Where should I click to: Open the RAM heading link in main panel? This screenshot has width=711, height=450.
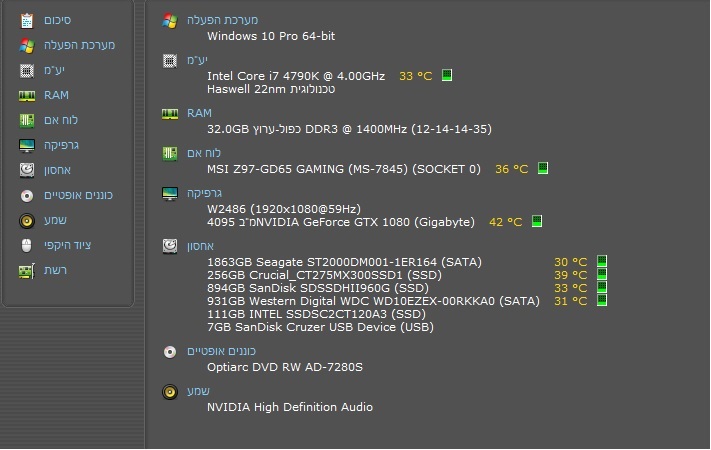click(199, 113)
